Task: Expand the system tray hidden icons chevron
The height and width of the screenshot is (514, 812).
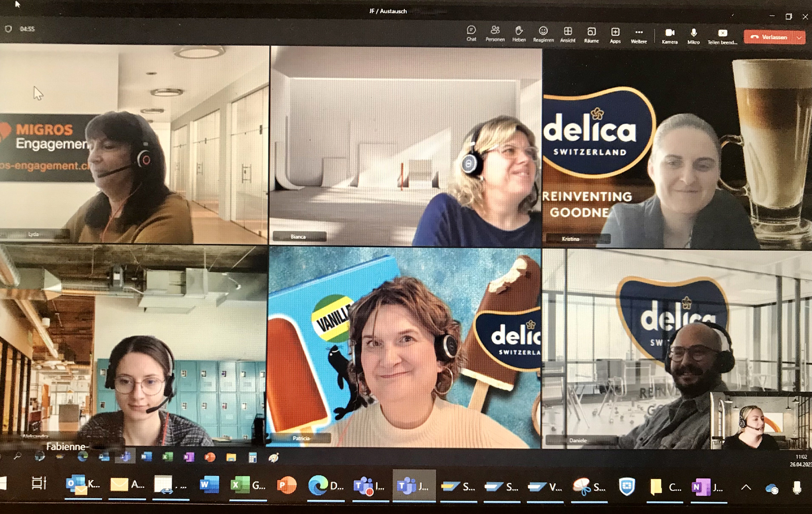Action: [x=746, y=488]
